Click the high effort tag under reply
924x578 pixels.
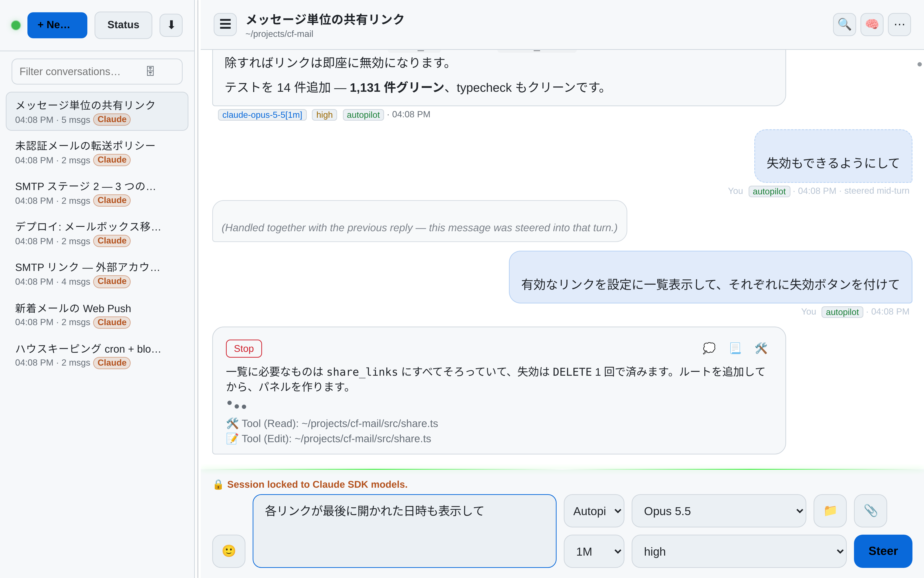[324, 115]
